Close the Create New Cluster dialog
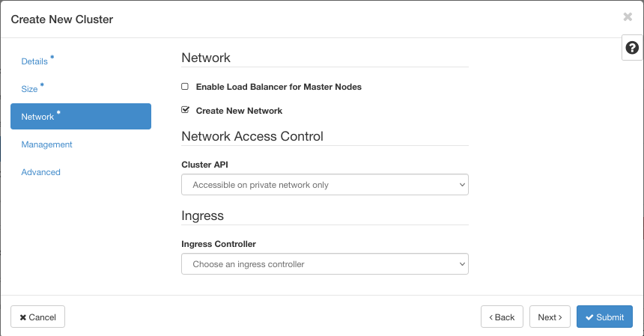Viewport: 644px width, 336px height. [628, 16]
